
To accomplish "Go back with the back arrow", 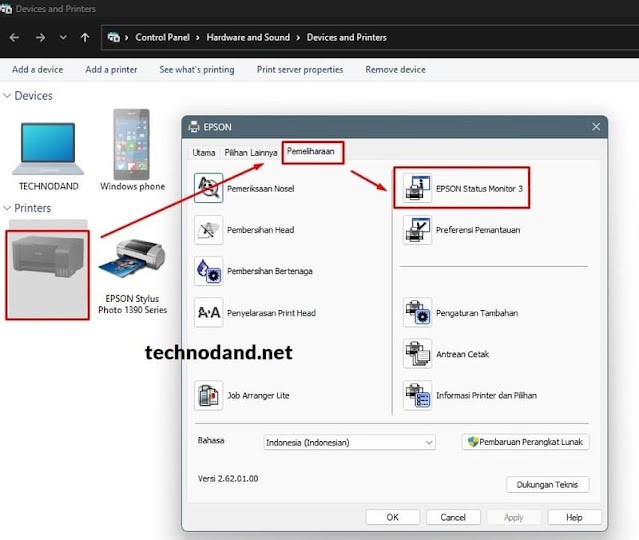I will click(x=14, y=37).
